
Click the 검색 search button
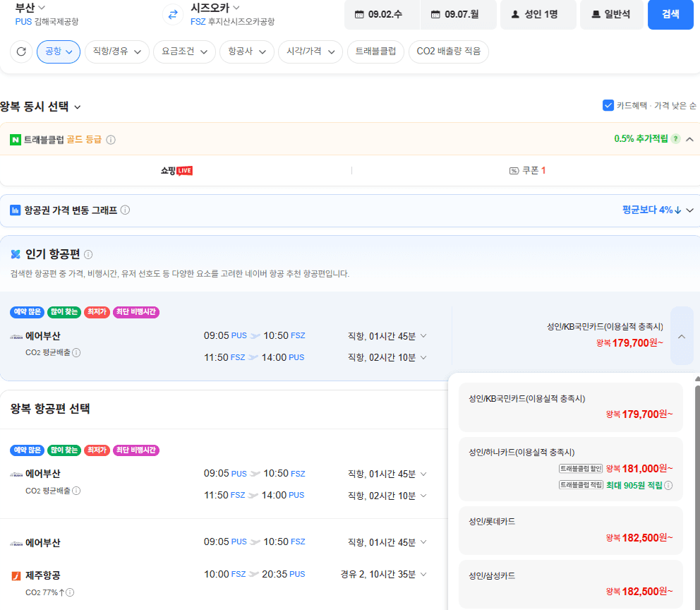[x=670, y=14]
